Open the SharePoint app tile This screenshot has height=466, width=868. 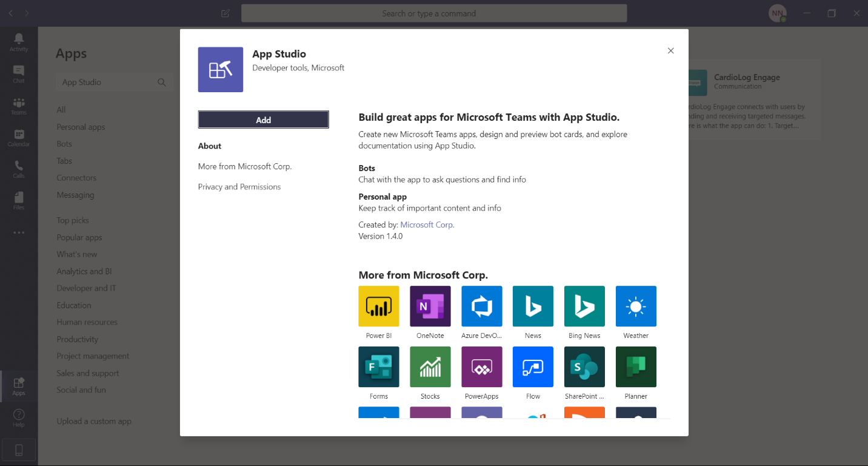[x=584, y=367]
